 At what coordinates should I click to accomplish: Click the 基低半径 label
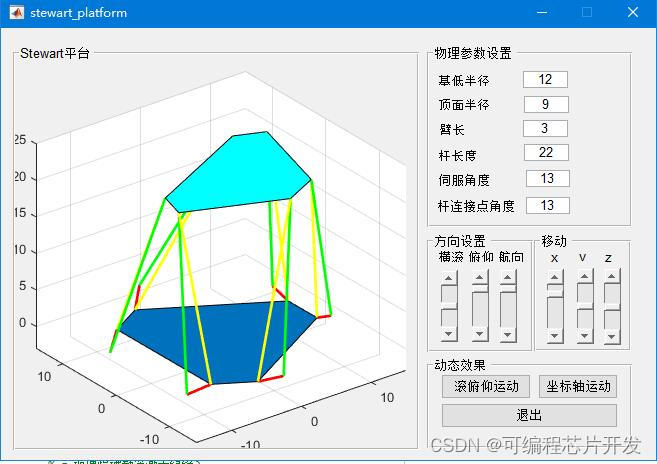pyautogui.click(x=464, y=80)
